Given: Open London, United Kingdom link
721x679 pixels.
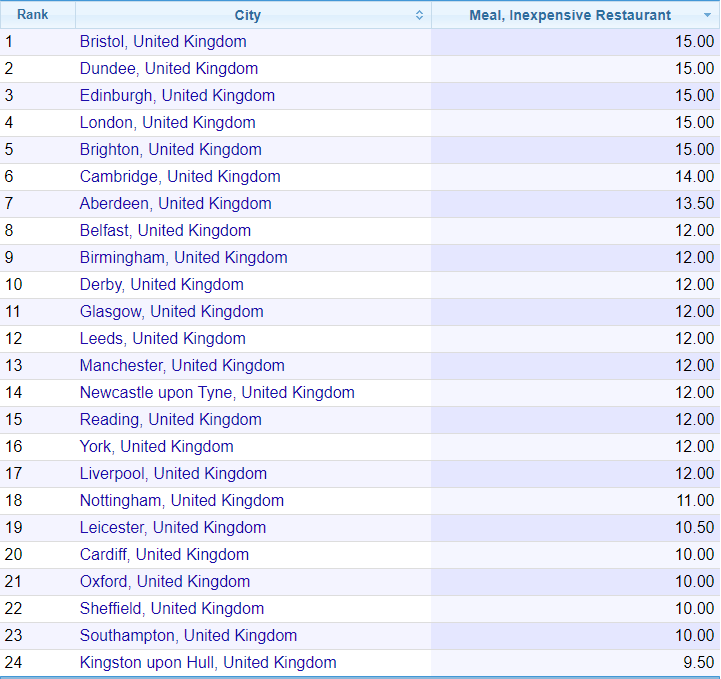Looking at the screenshot, I should pos(167,123).
